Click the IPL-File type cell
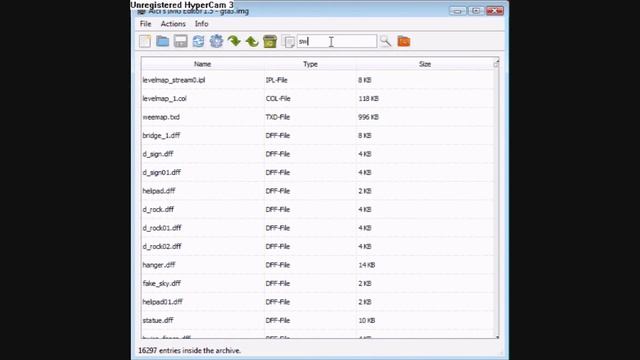Viewport: 640px width, 360px height. (276, 80)
